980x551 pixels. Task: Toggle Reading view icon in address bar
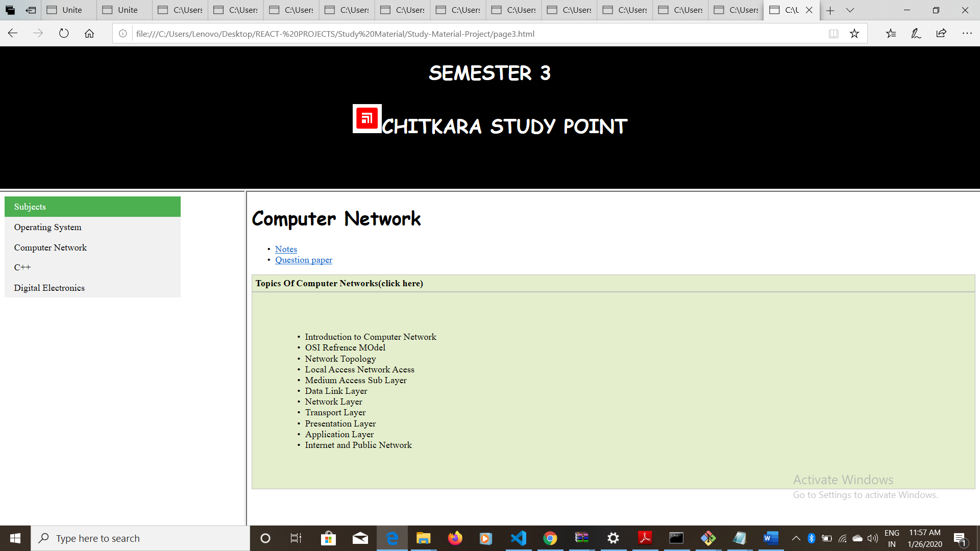(834, 34)
